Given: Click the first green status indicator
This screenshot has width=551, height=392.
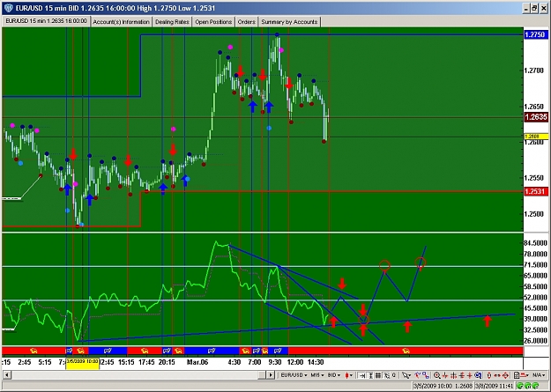Looking at the screenshot, I should pos(520,386).
